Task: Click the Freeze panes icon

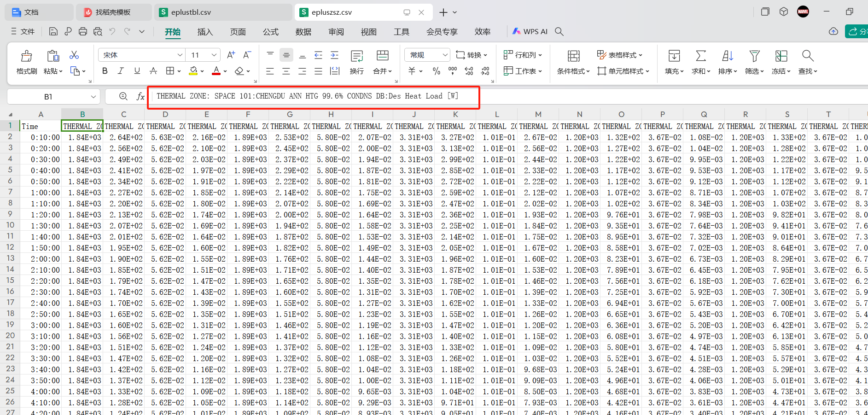Action: pos(781,56)
